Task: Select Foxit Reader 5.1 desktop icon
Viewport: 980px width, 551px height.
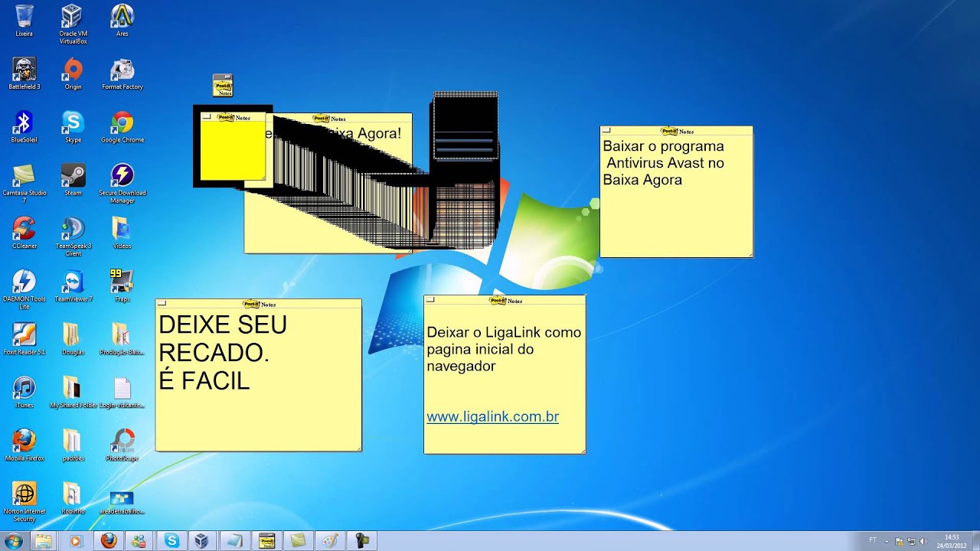Action: pos(24,338)
